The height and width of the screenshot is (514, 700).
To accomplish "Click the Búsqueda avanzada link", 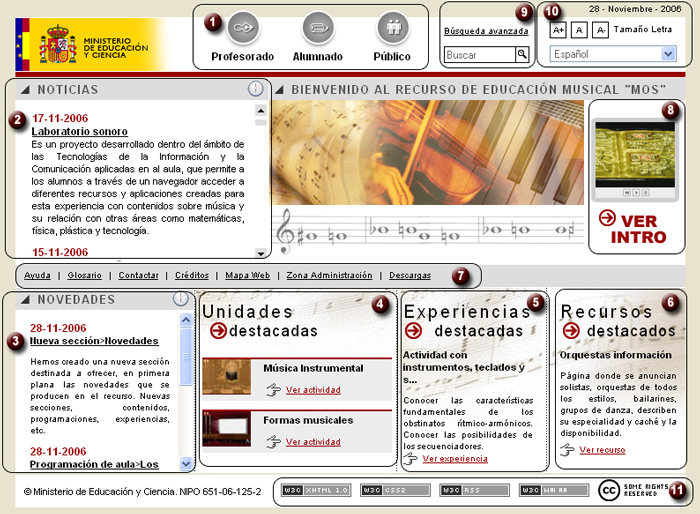I will click(486, 31).
